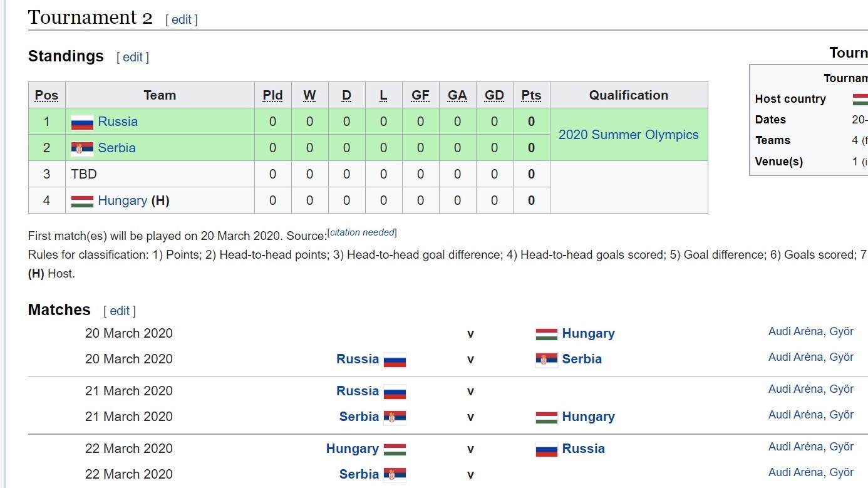
Task: Click the Pts column header abbreviation
Action: [x=531, y=95]
